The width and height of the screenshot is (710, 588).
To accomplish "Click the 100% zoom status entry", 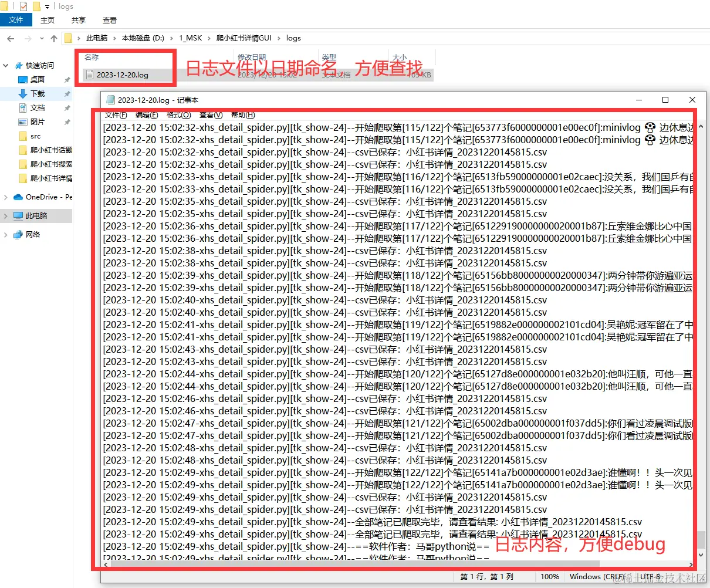I will [550, 577].
